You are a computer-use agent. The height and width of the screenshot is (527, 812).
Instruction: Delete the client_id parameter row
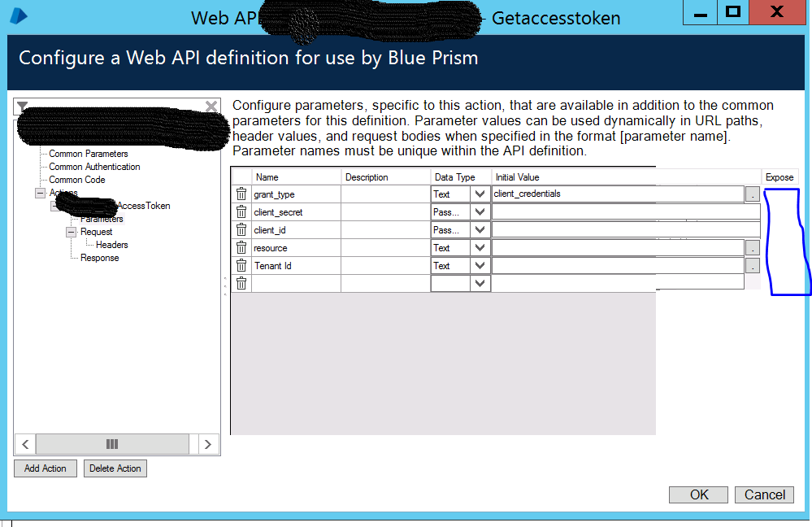(241, 229)
